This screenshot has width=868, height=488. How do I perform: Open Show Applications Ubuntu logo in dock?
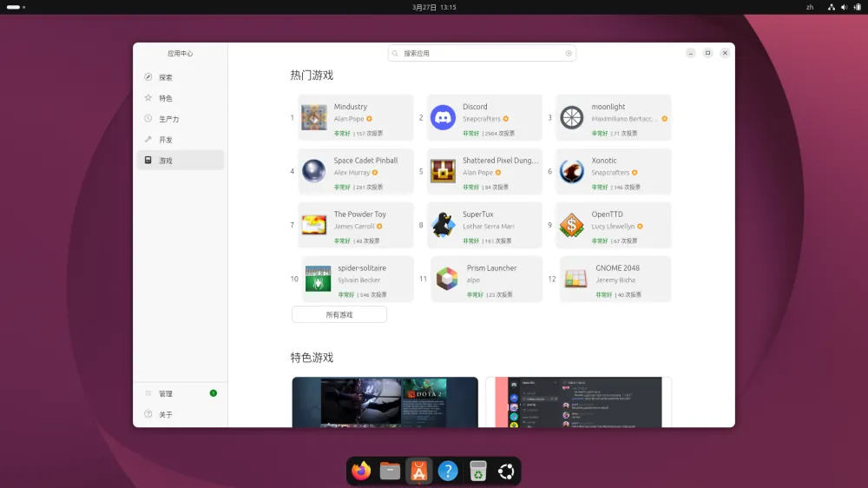pyautogui.click(x=506, y=471)
